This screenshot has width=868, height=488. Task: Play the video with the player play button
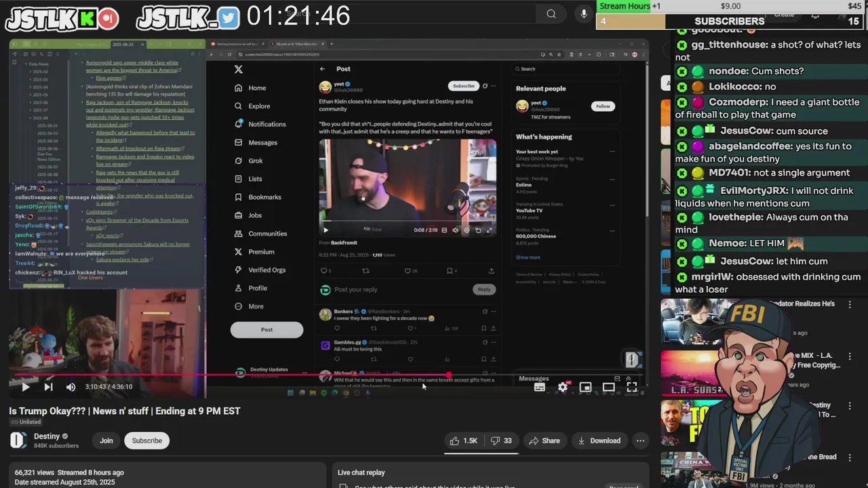pyautogui.click(x=25, y=387)
